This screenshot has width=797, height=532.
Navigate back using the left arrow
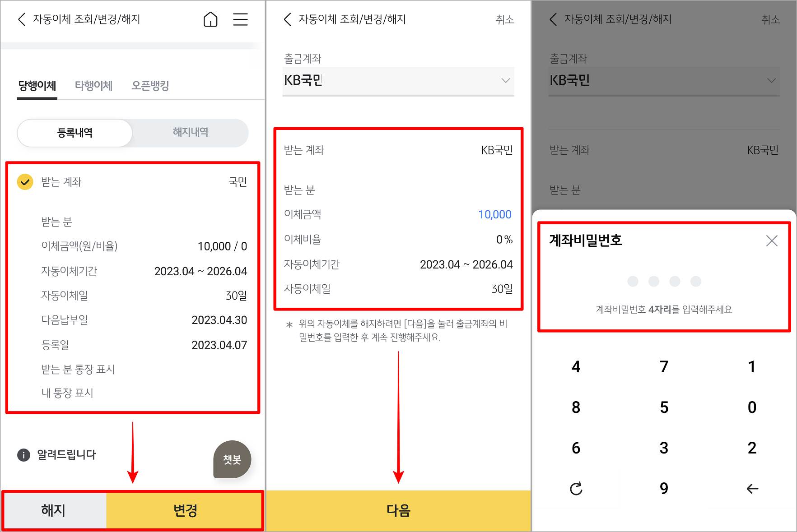21,19
